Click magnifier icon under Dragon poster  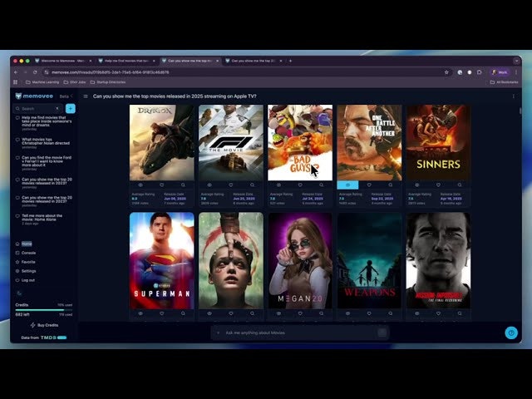(x=183, y=185)
